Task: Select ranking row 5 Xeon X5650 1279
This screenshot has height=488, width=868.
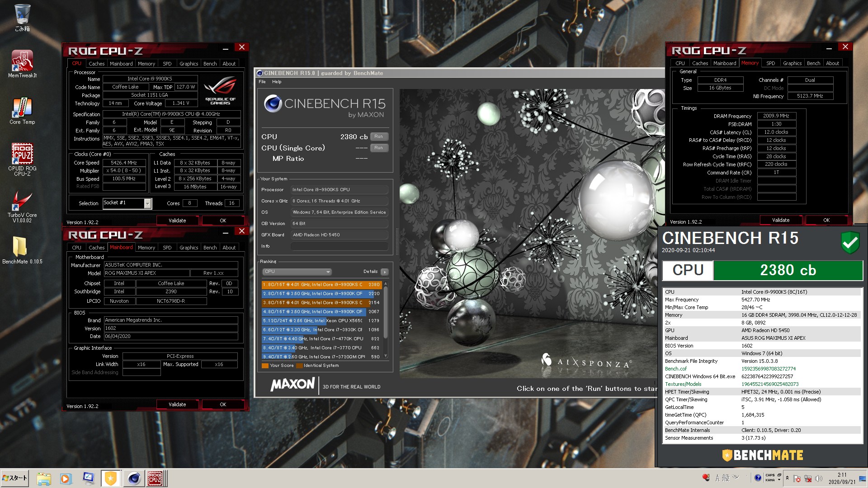Action: pos(322,321)
